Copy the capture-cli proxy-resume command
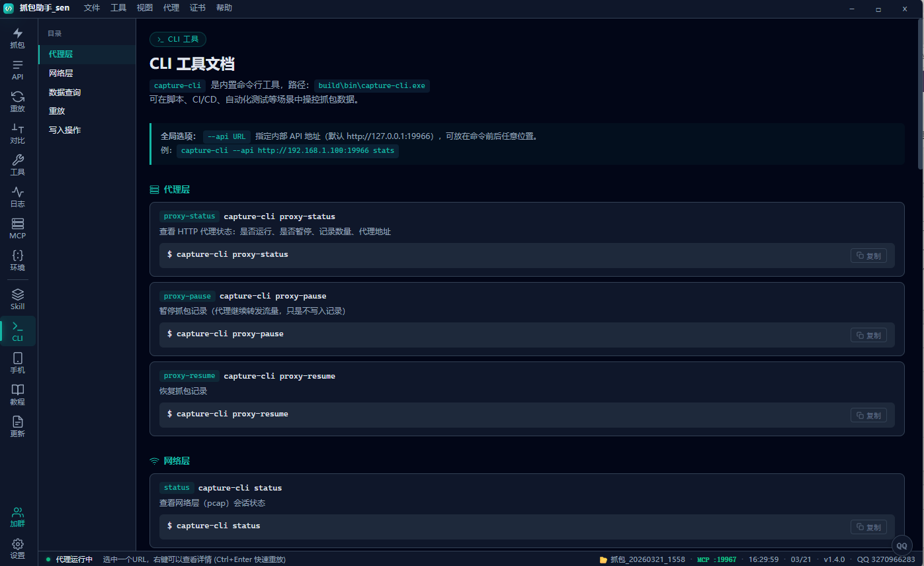The image size is (924, 566). [x=868, y=415]
